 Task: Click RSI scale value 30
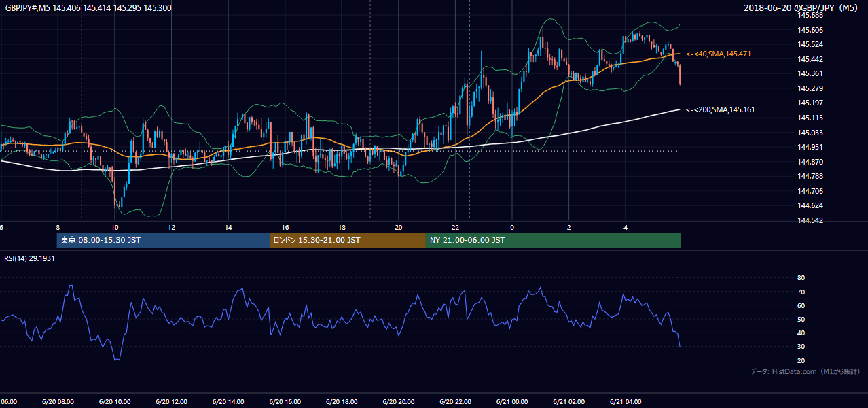coord(801,347)
